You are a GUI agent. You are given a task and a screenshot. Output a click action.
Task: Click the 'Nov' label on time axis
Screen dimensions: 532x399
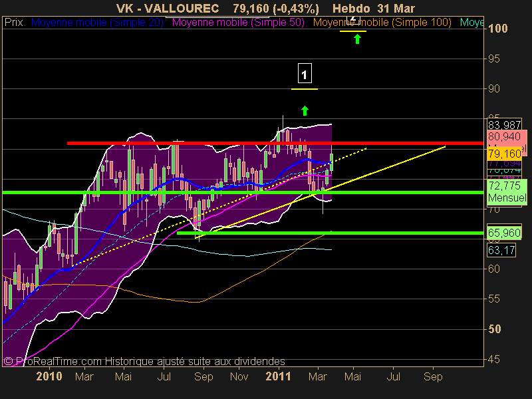click(239, 376)
